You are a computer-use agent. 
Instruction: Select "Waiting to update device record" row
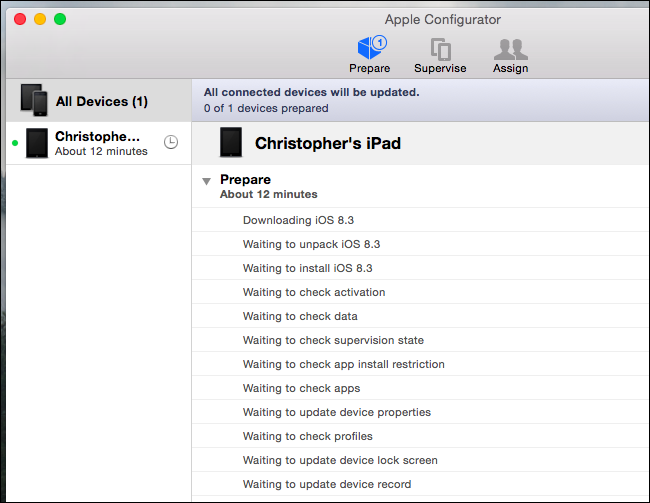pyautogui.click(x=421, y=484)
